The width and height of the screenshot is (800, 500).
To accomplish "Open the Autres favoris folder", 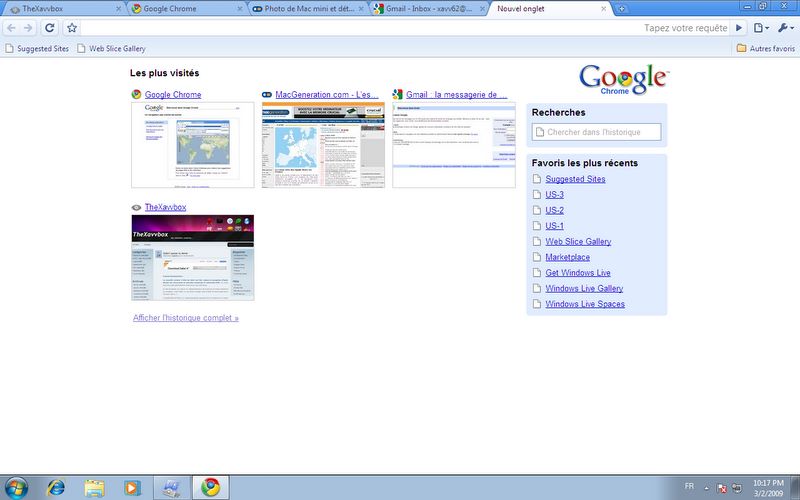I will (x=766, y=48).
